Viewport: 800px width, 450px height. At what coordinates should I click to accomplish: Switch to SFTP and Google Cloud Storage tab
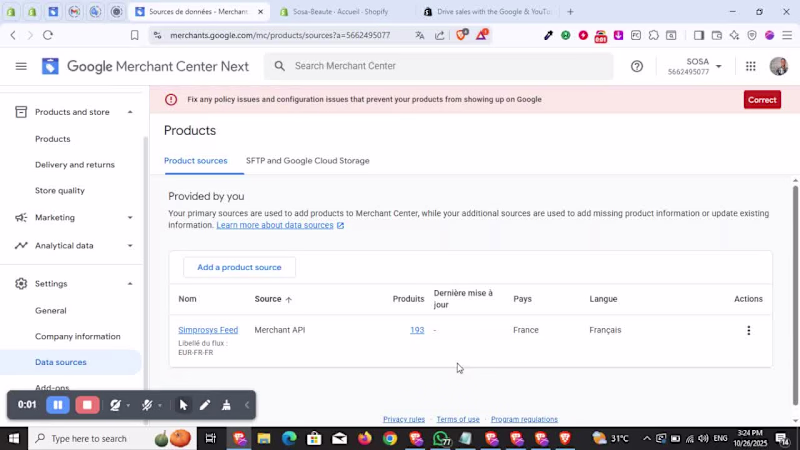click(x=308, y=161)
